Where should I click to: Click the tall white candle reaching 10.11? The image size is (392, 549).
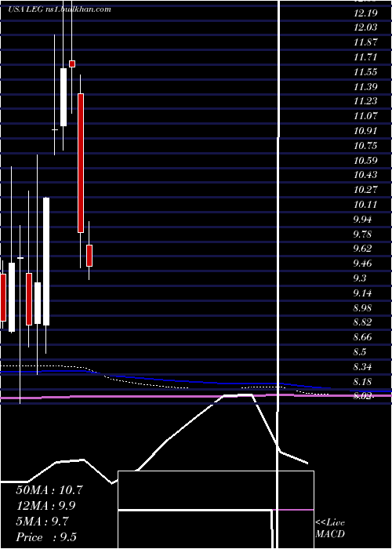pos(46,261)
